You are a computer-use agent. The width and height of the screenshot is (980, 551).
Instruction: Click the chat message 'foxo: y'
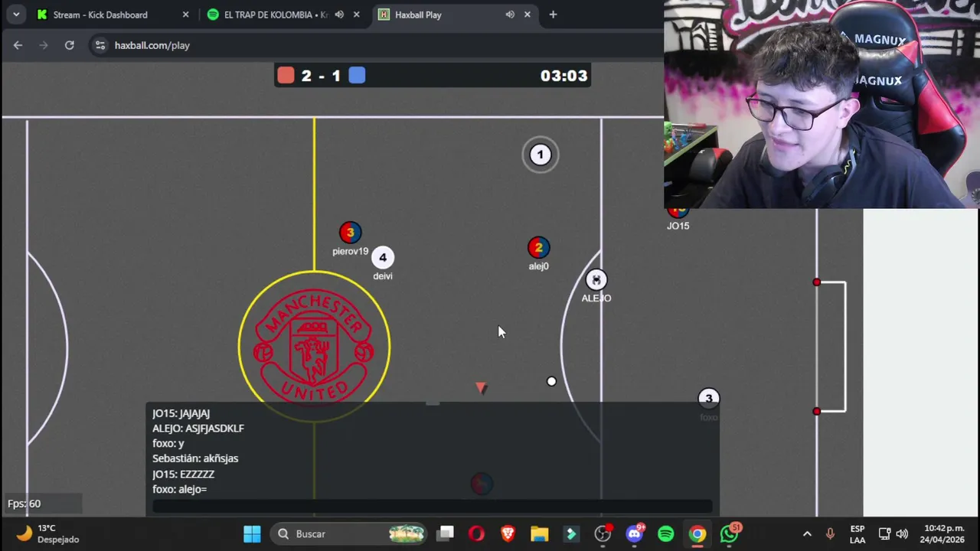coord(168,443)
